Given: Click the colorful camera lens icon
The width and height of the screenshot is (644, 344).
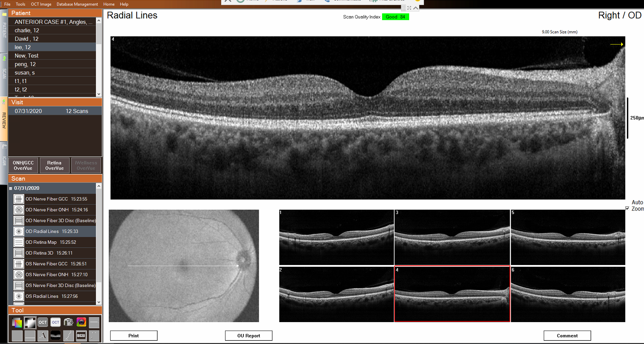Looking at the screenshot, I should [81, 322].
